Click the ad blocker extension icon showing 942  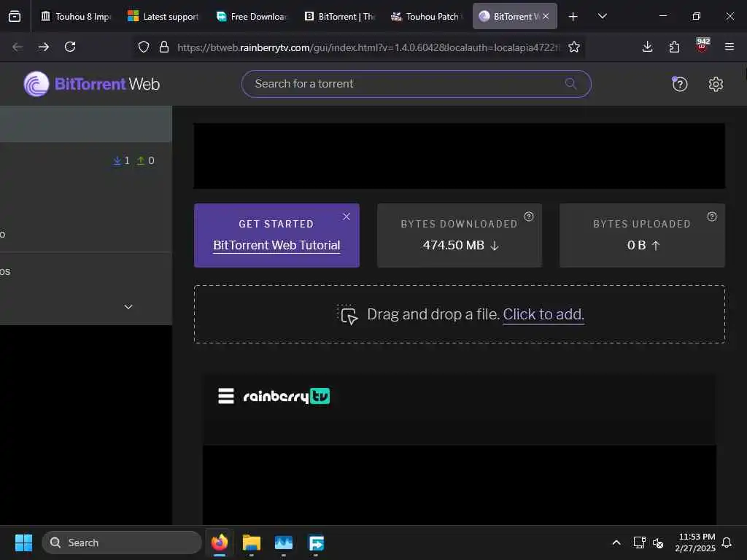coord(703,45)
